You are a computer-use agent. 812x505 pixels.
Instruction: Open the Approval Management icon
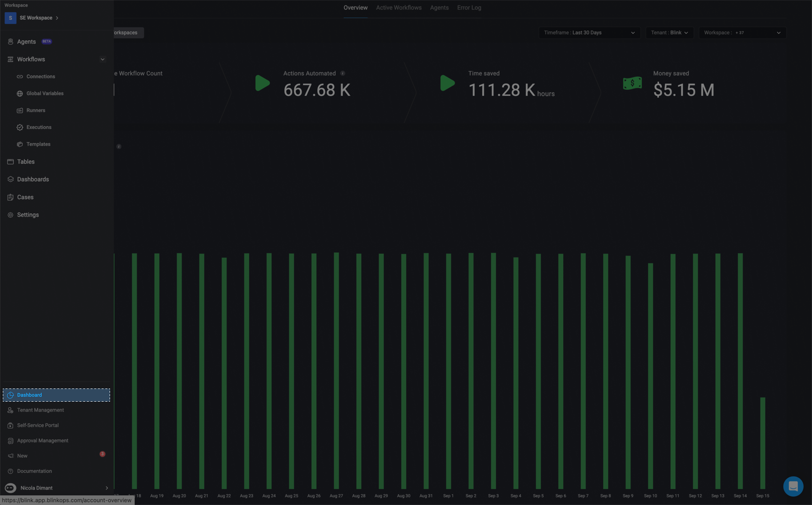point(10,441)
